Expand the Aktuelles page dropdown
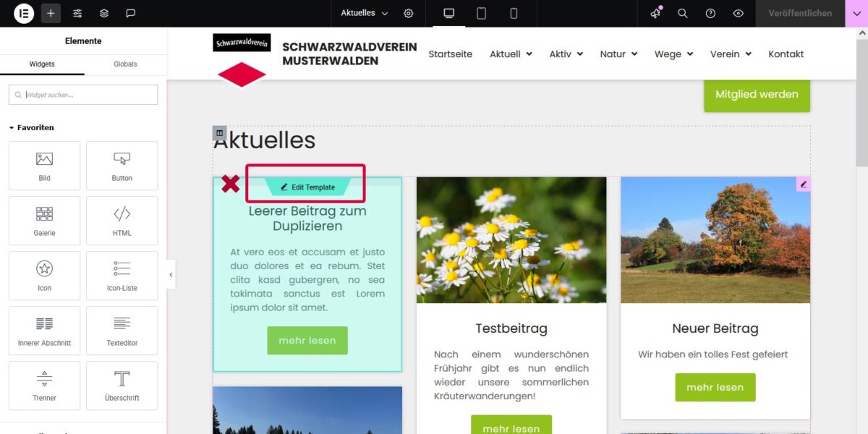The width and height of the screenshot is (868, 434). [365, 13]
